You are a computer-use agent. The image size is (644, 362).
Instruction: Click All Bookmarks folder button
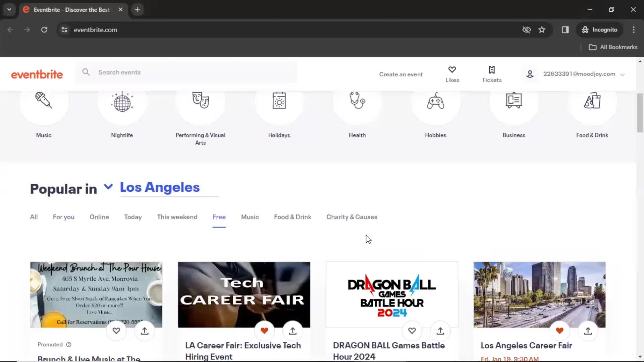(613, 47)
